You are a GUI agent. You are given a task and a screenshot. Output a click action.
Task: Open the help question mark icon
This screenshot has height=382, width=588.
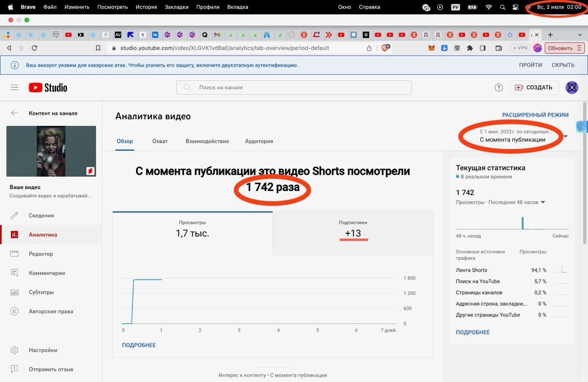[498, 87]
